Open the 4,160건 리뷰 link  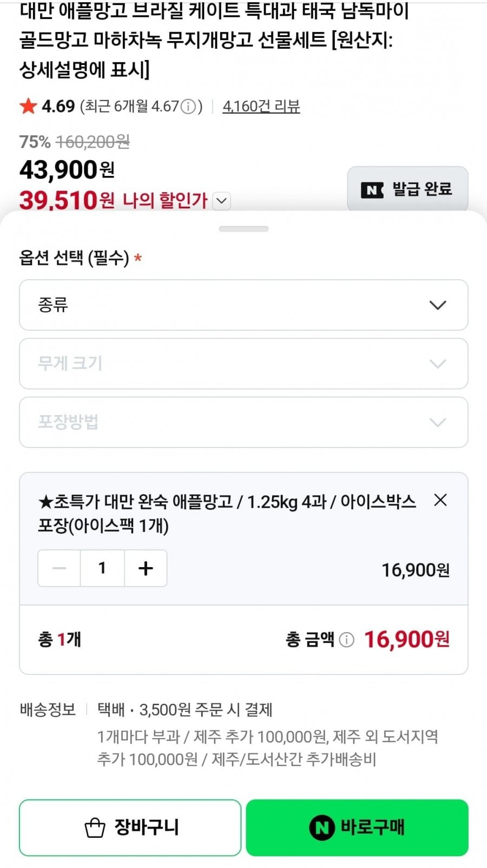[x=261, y=106]
